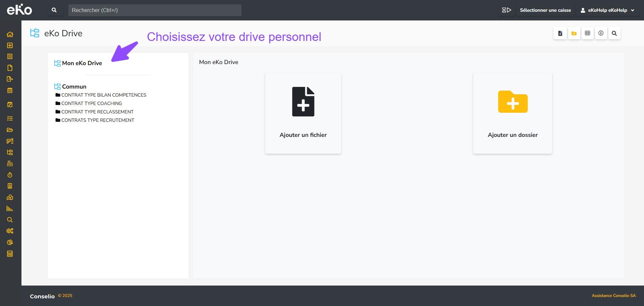This screenshot has width=644, height=306.
Task: Click the pie chart icon in sidebar
Action: 10,242
